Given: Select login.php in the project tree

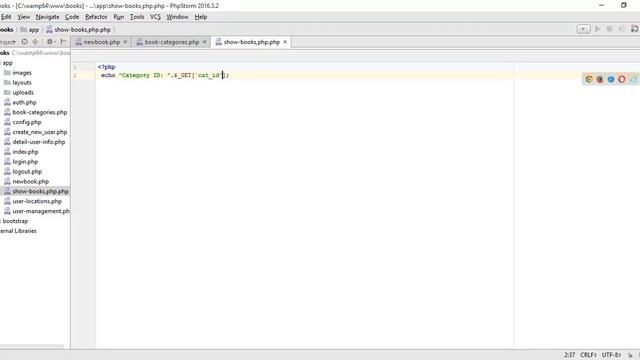Looking at the screenshot, I should click(x=25, y=162).
